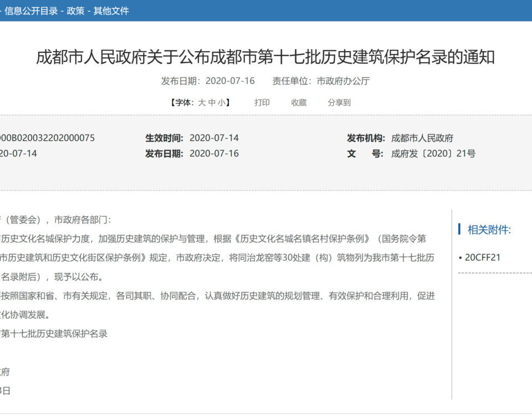532x416 pixels.
Task: Click index number ending 02003220200075
Action: click(x=47, y=138)
